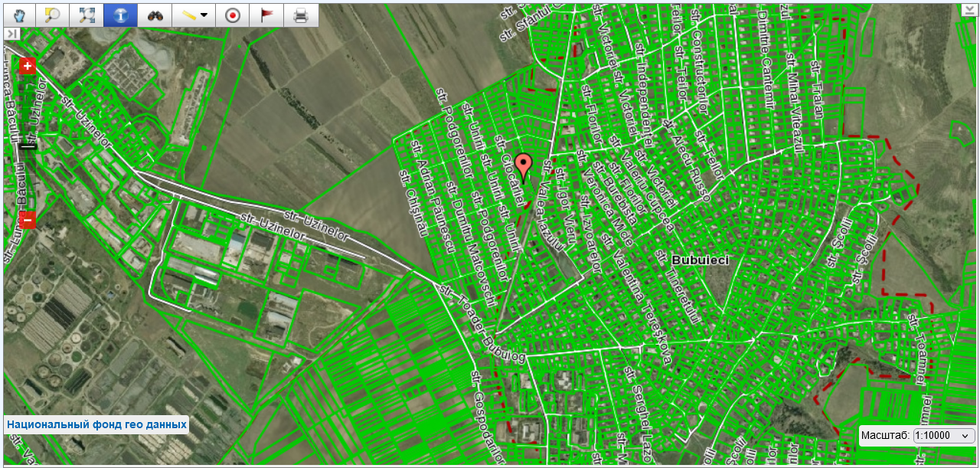
Task: Select the Pan hand tool
Action: (19, 15)
